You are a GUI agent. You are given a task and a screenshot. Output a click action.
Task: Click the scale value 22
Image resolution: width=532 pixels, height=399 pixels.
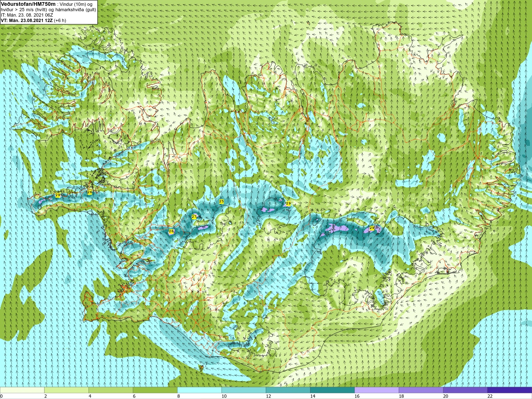(490, 396)
